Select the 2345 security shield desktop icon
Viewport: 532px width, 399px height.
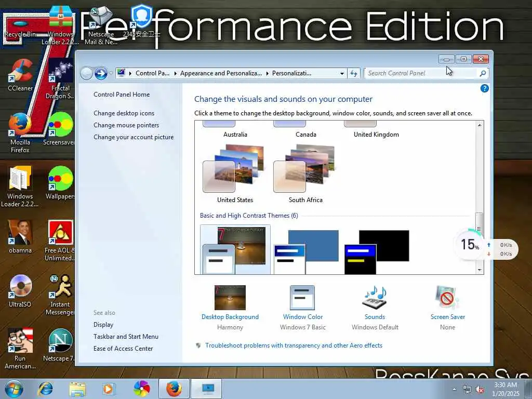(141, 21)
